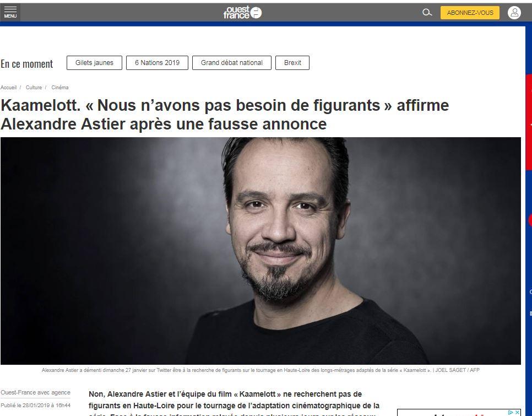Select the 6 Nations 2019 topic
Image resolution: width=532 pixels, height=416 pixels.
(157, 63)
